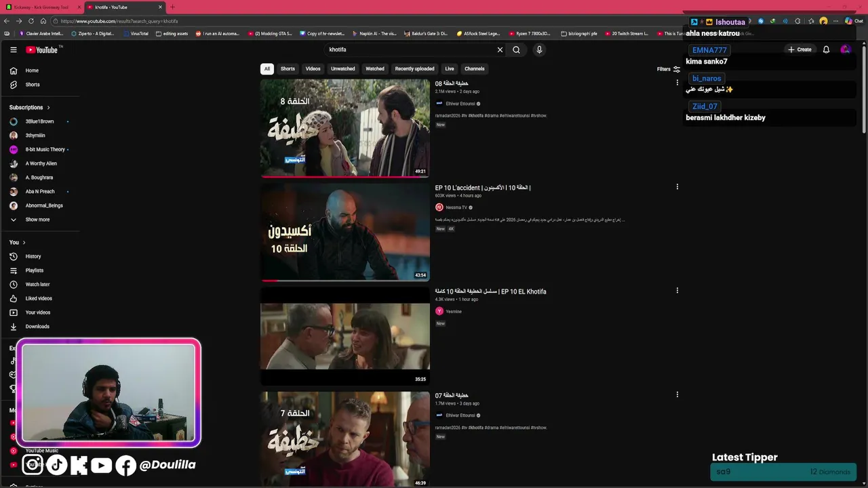Select the Live filter chip
Image resolution: width=868 pixels, height=488 pixels.
[x=449, y=68]
